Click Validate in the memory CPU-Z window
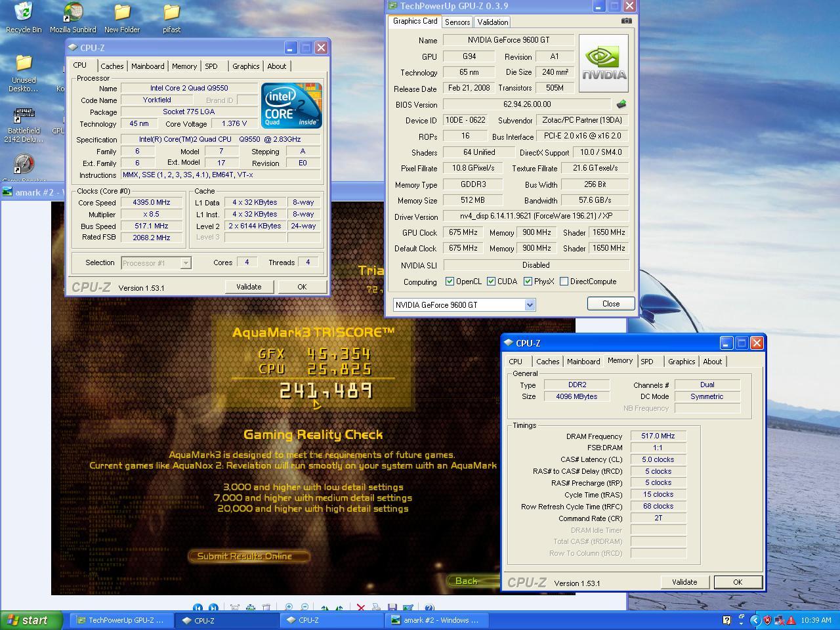This screenshot has width=840, height=630. 684,582
